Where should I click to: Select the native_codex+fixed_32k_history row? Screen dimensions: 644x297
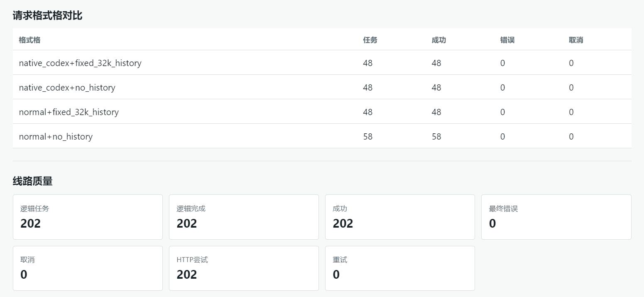322,63
